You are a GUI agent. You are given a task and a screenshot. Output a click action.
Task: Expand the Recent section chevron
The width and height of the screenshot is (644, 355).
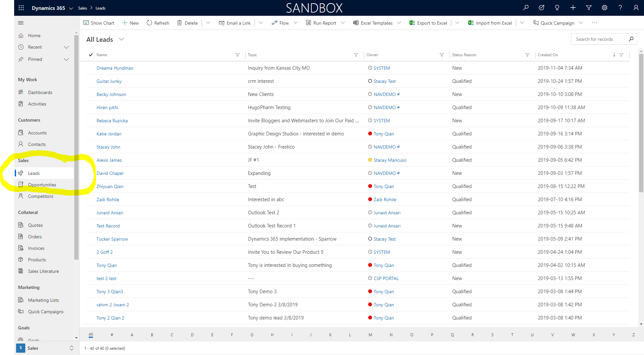point(66,47)
